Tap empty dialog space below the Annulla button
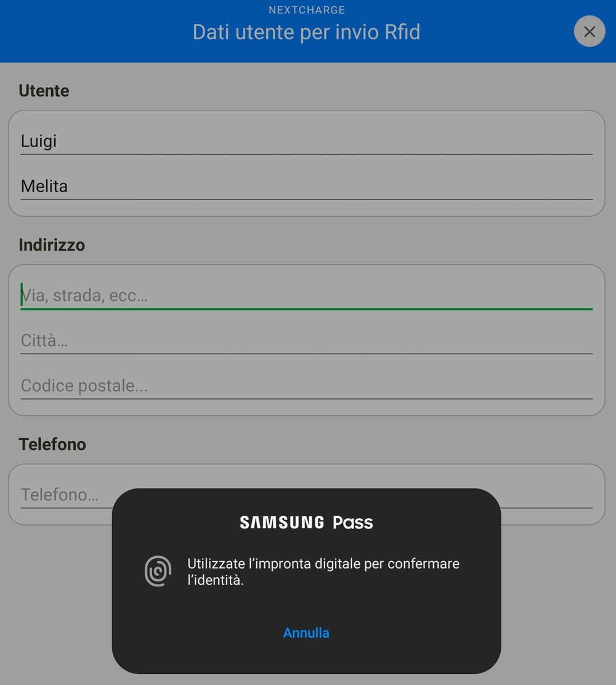 click(306, 659)
